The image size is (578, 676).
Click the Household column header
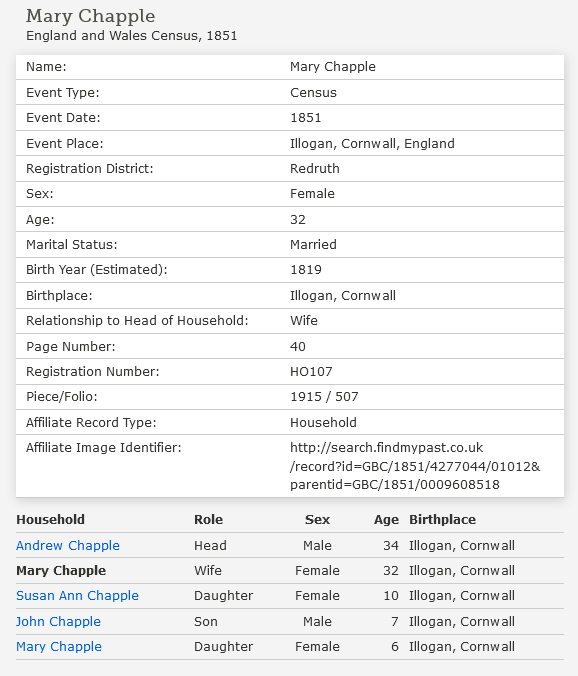50,520
